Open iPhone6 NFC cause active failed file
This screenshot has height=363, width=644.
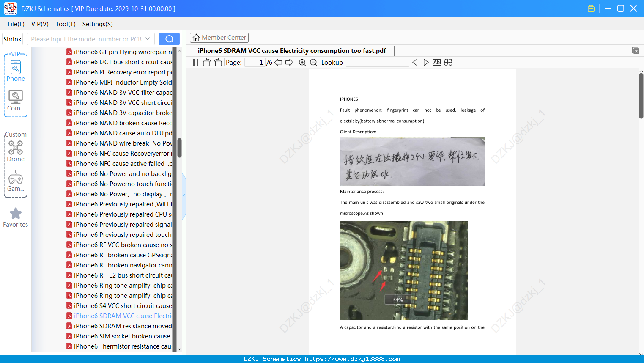coord(119,164)
